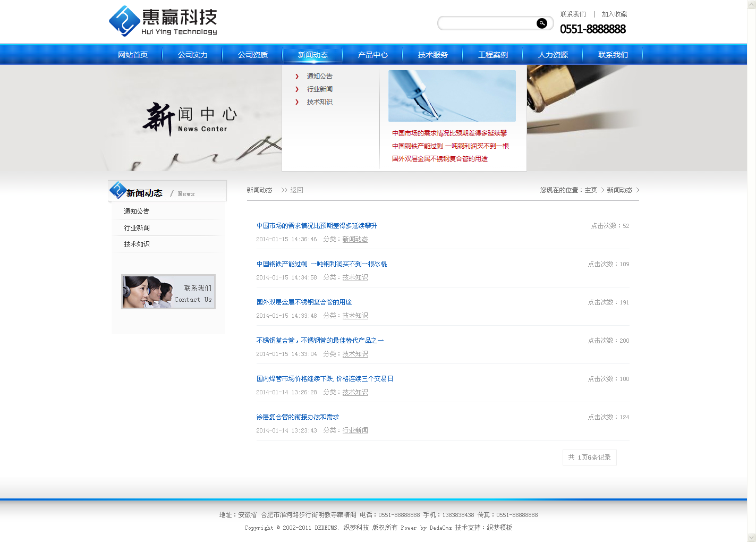Image resolution: width=756 pixels, height=542 pixels.
Task: Click the 加入收藏 link at top
Action: pyautogui.click(x=614, y=14)
